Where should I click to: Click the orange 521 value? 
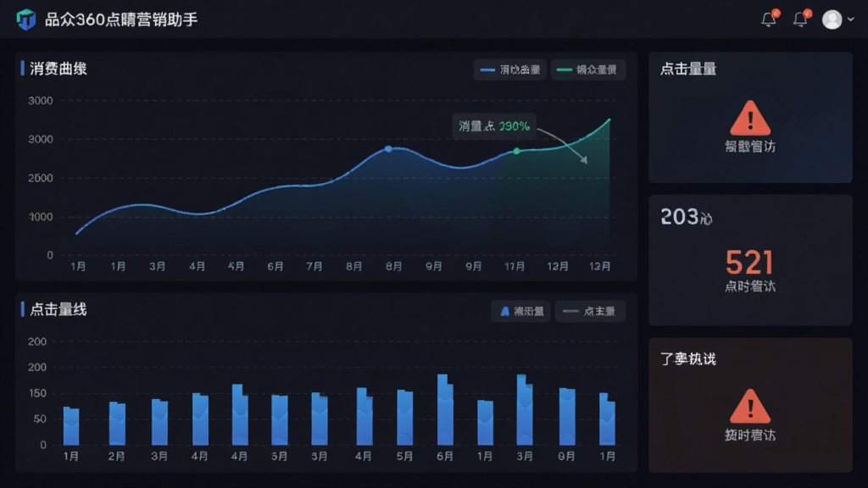coord(749,263)
